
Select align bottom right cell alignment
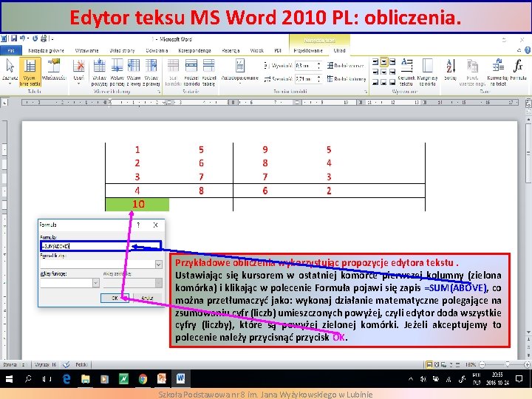392,81
